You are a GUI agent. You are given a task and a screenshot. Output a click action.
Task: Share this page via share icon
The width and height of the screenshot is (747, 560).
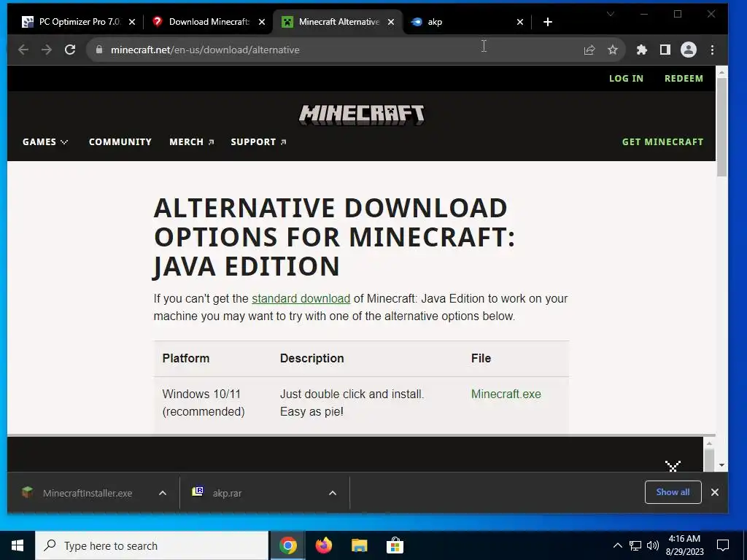pyautogui.click(x=589, y=50)
